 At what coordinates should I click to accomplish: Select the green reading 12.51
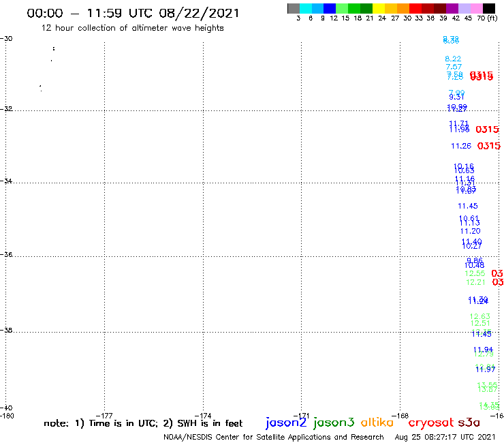(480, 323)
